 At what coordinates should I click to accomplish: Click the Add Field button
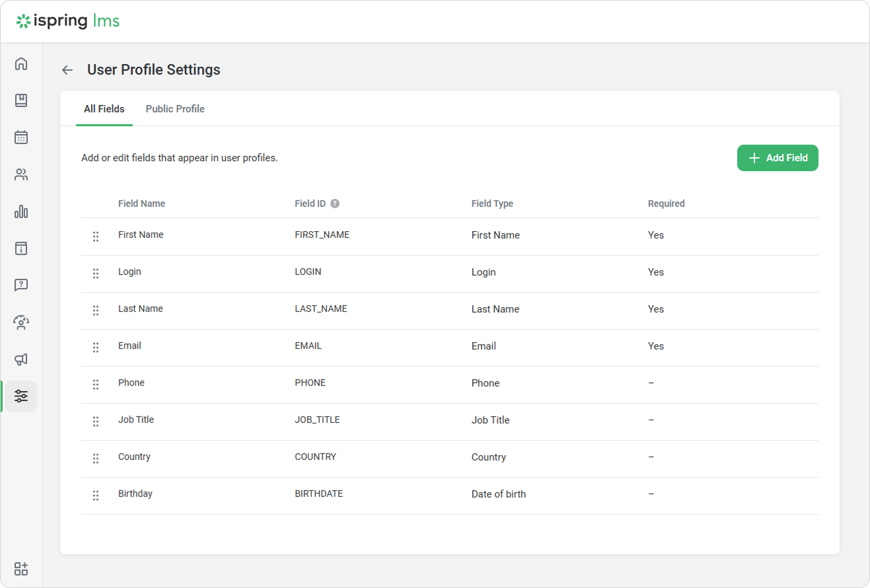click(778, 158)
